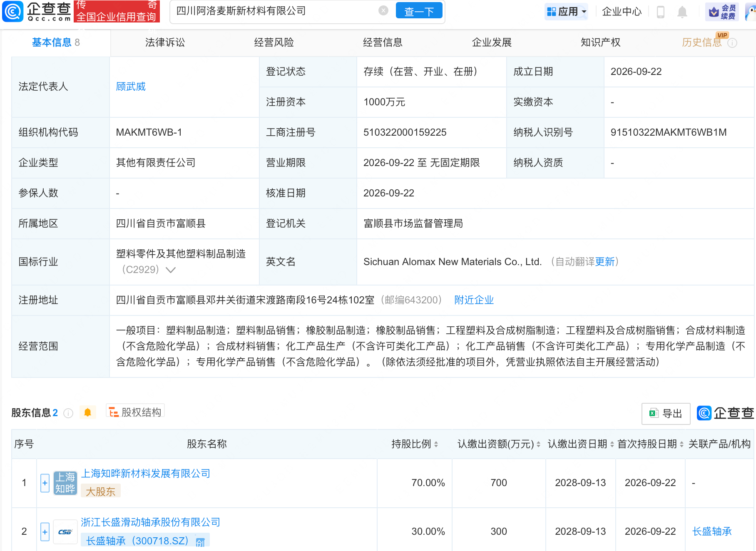Click the Qcc.com logo icon
The image size is (756, 551).
[13, 12]
